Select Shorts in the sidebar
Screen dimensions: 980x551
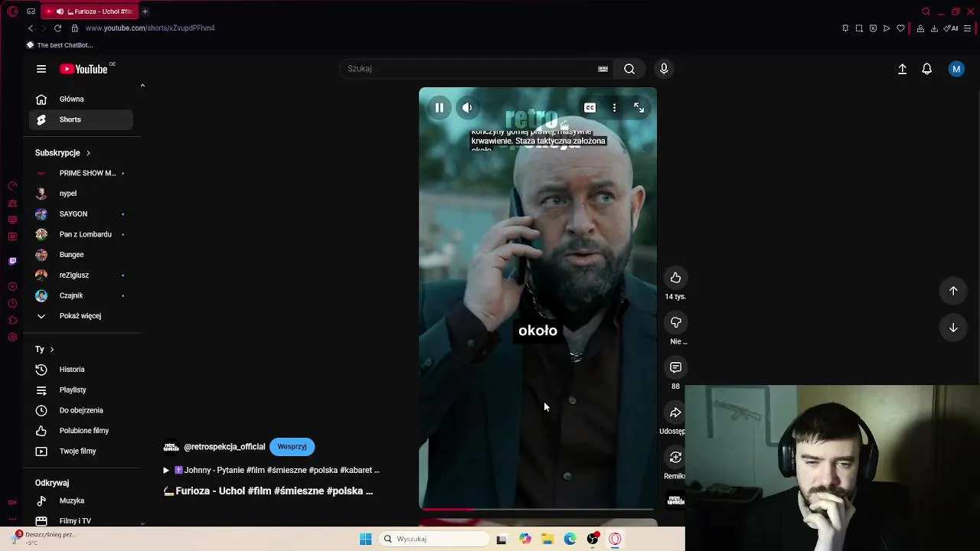[x=81, y=119]
